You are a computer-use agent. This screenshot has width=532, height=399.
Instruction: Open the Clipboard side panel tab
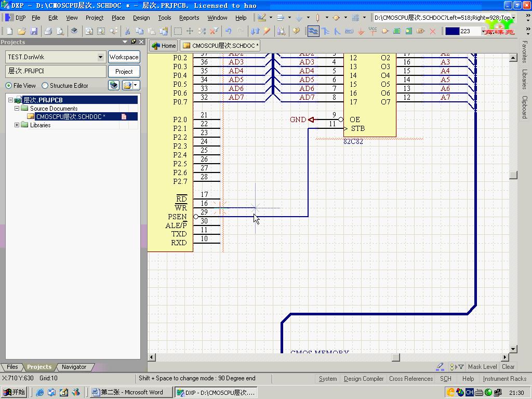click(525, 107)
